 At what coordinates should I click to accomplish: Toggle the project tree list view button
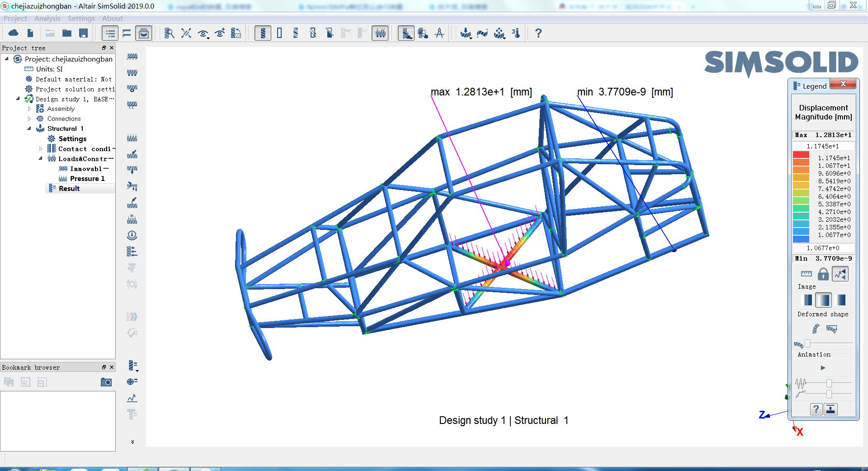[110, 33]
